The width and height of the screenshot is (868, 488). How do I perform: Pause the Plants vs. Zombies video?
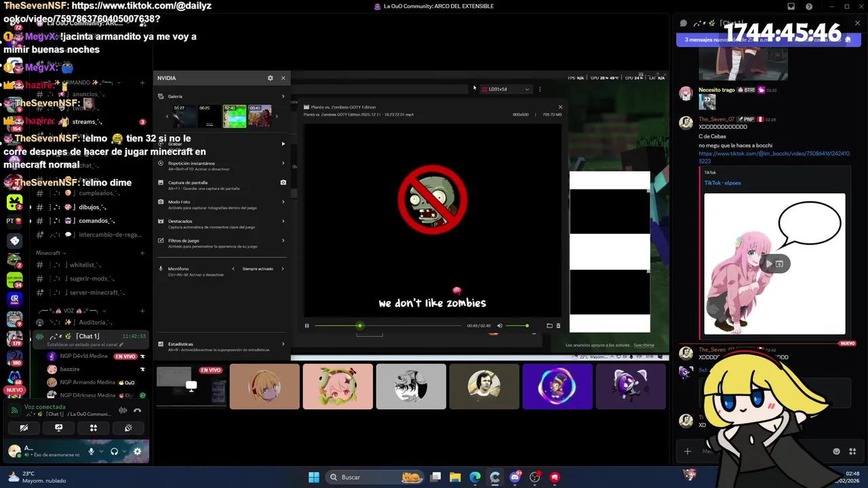[x=307, y=326]
